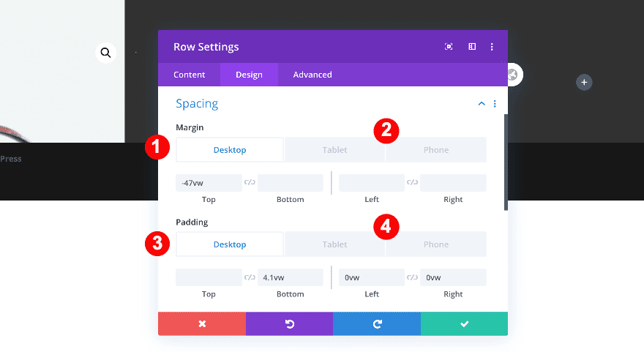Screen dimensions: 644x352
Task: Open the Row Settings more options menu
Action: 492,47
